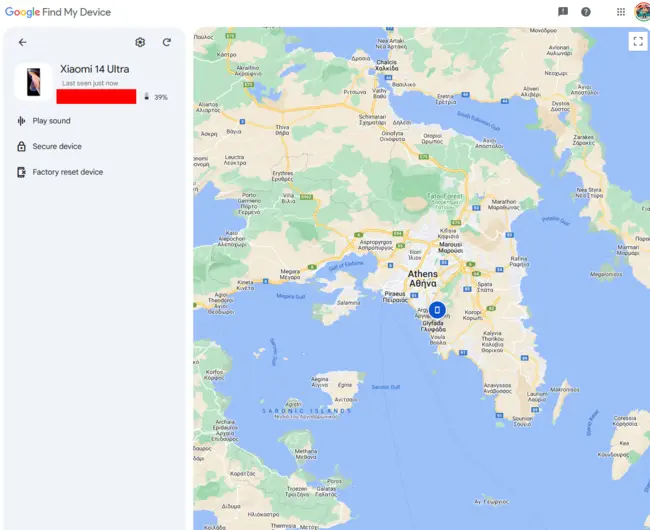This screenshot has width=650, height=530.
Task: Click the Xiaomi 14 Ultra device name
Action: [x=95, y=69]
